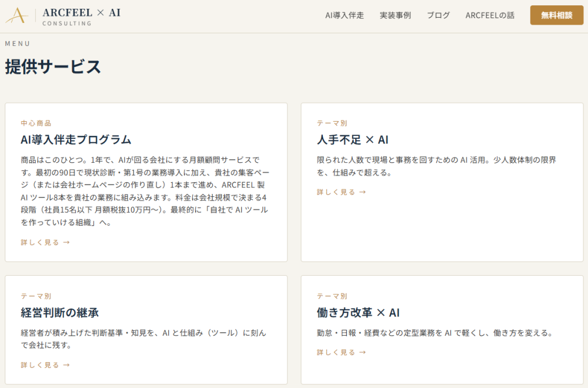Image resolution: width=588 pixels, height=388 pixels.
Task: Click the テーマ別 label above 経営判断の継承
Action: [x=36, y=296]
